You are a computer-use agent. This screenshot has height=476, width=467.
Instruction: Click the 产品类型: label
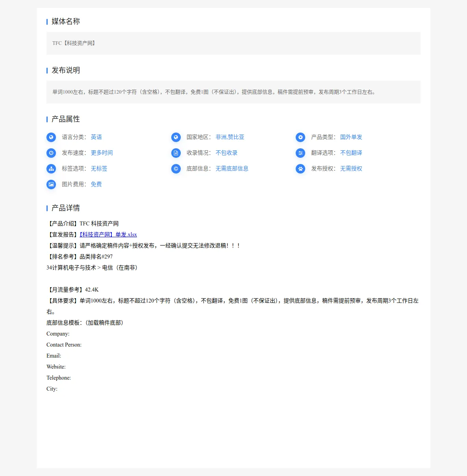point(324,137)
